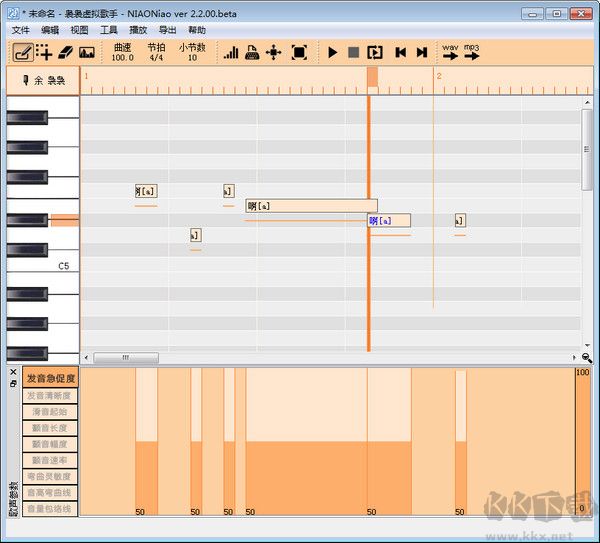Screen dimensions: 600x543
Task: Select 发音急促度 parameter
Action: tap(50, 379)
